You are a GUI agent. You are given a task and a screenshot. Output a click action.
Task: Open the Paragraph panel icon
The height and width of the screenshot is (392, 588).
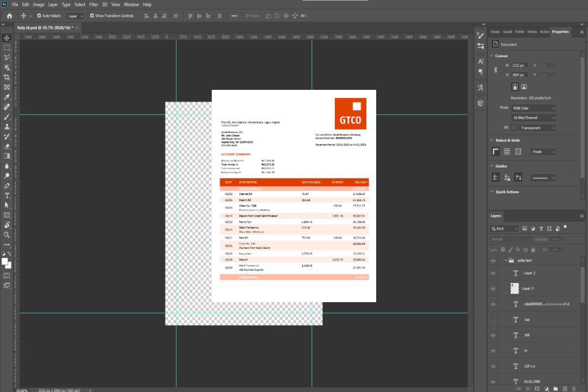click(x=480, y=72)
